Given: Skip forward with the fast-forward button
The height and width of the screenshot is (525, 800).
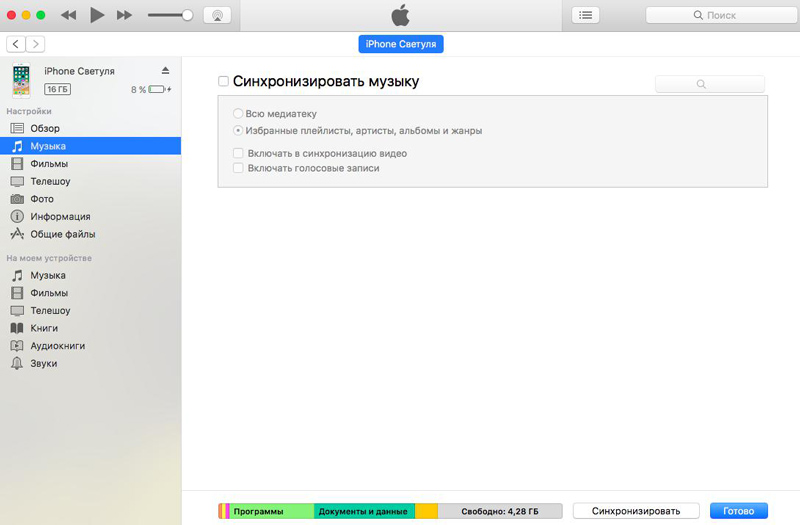Looking at the screenshot, I should point(124,15).
